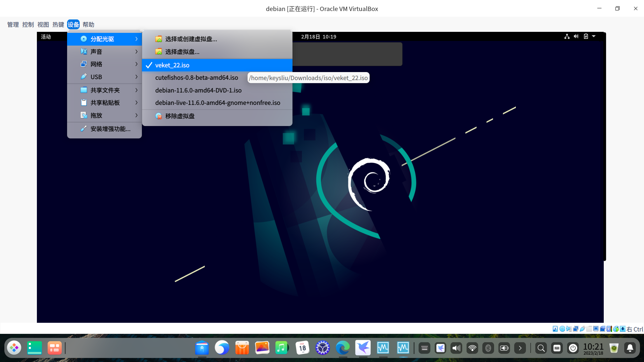Expand the 声音 submenu arrow
The width and height of the screenshot is (644, 362).
pos(136,52)
